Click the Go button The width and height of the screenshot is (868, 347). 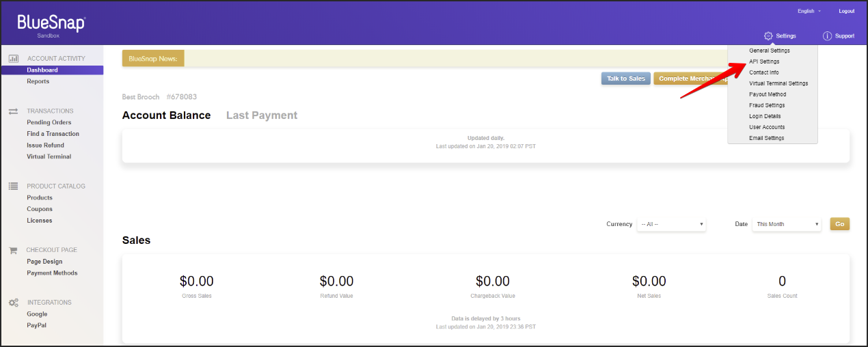pos(840,224)
